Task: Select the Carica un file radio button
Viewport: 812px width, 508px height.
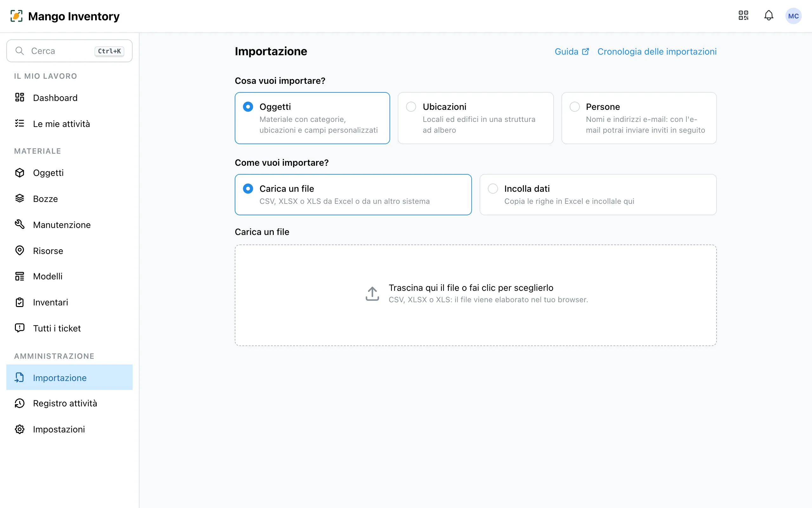Action: click(248, 189)
